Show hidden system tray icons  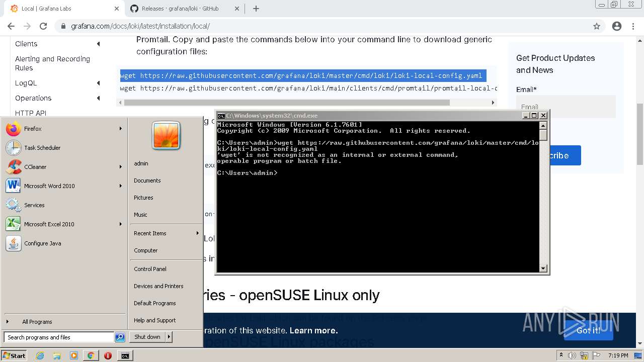pos(561,355)
